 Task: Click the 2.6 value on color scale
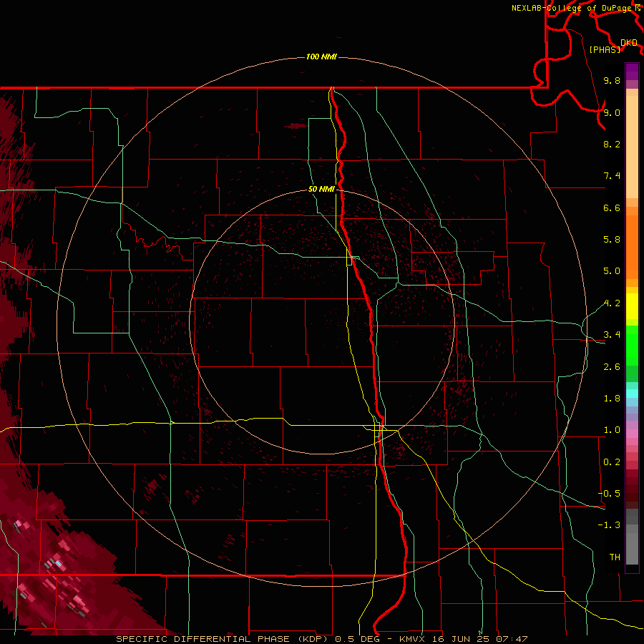click(x=612, y=367)
